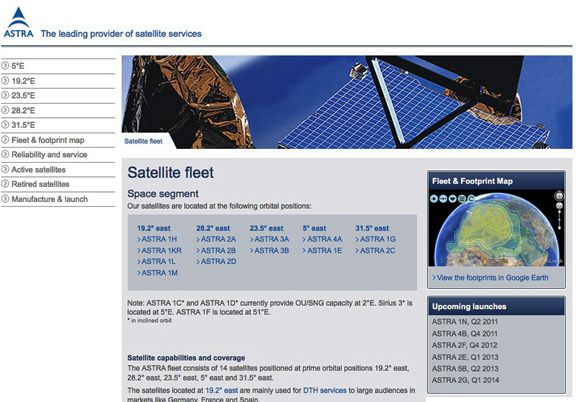This screenshot has width=576, height=402.
Task: Click the 'ASTRA 2F, Q4 2012' launch entry
Action: click(465, 345)
